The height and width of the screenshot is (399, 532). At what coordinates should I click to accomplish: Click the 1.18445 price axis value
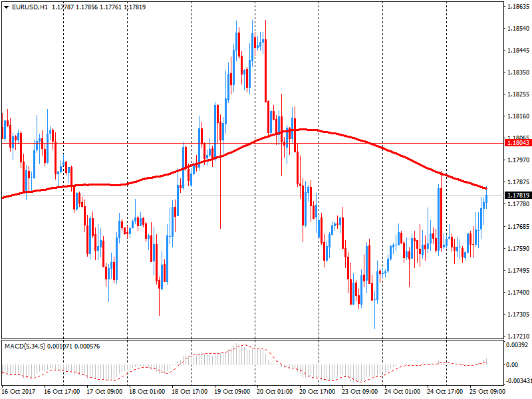pos(519,51)
